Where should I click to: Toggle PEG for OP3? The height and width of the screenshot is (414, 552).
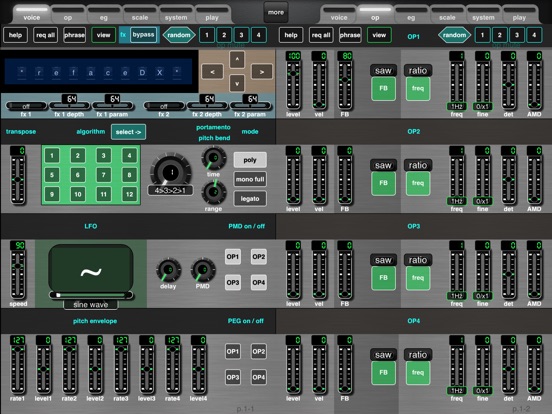click(x=233, y=377)
